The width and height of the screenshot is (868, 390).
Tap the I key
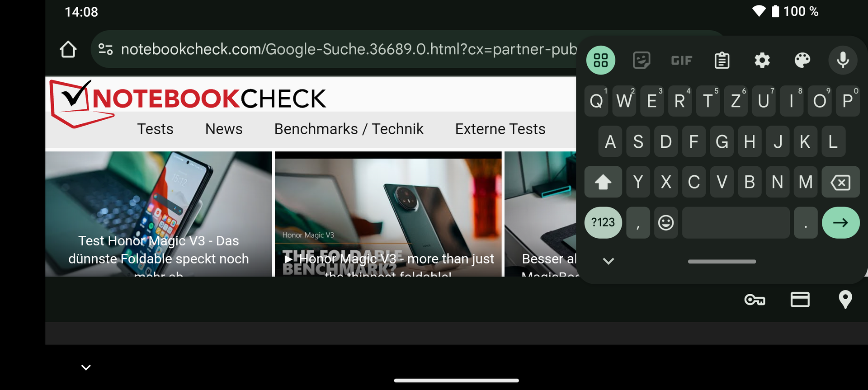tap(792, 101)
